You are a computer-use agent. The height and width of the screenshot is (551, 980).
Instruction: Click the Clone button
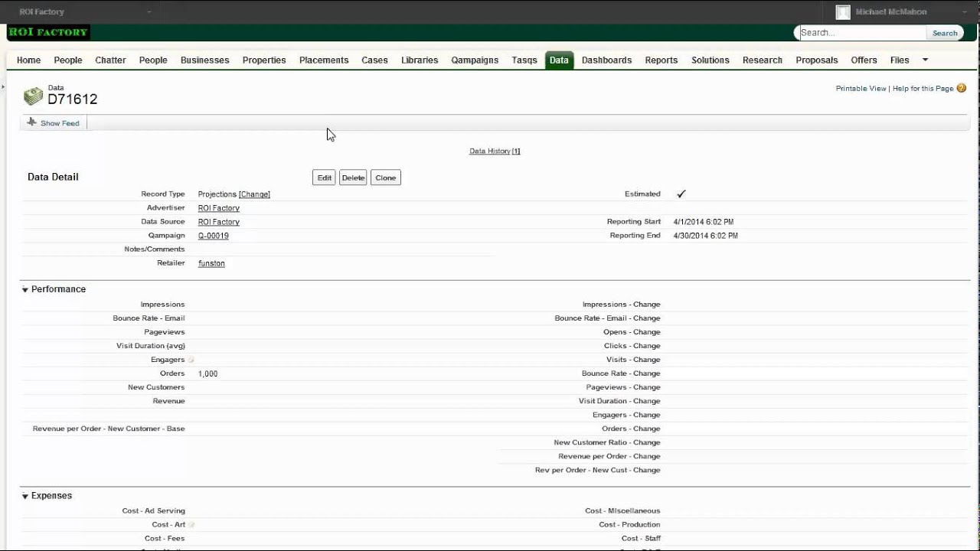[385, 178]
